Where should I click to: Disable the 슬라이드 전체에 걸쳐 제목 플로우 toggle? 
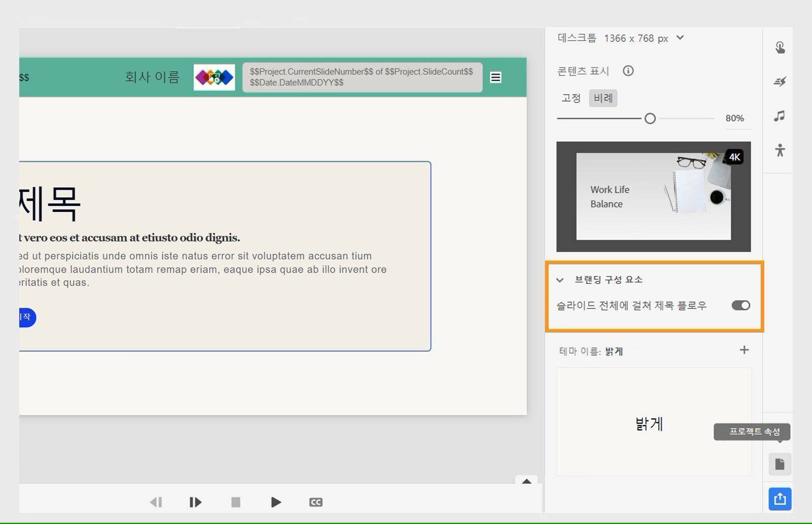[x=740, y=305]
